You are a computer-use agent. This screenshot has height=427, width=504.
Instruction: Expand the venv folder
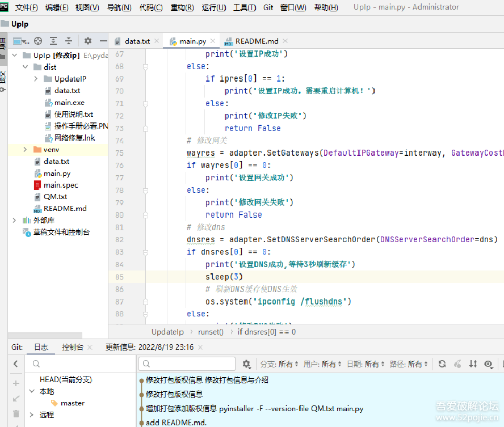coord(26,150)
